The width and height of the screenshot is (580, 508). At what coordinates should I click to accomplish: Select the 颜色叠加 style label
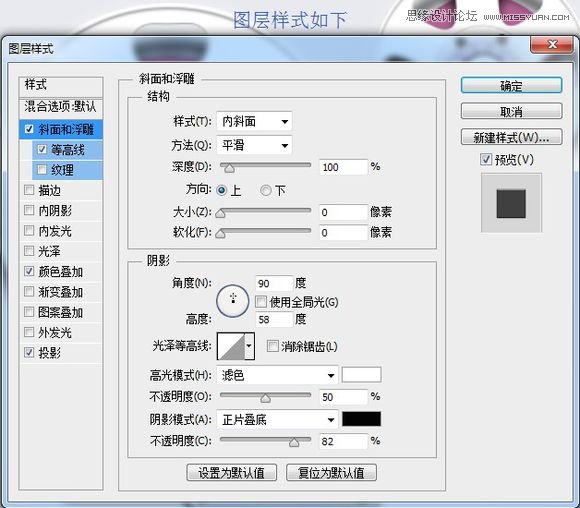pyautogui.click(x=61, y=272)
